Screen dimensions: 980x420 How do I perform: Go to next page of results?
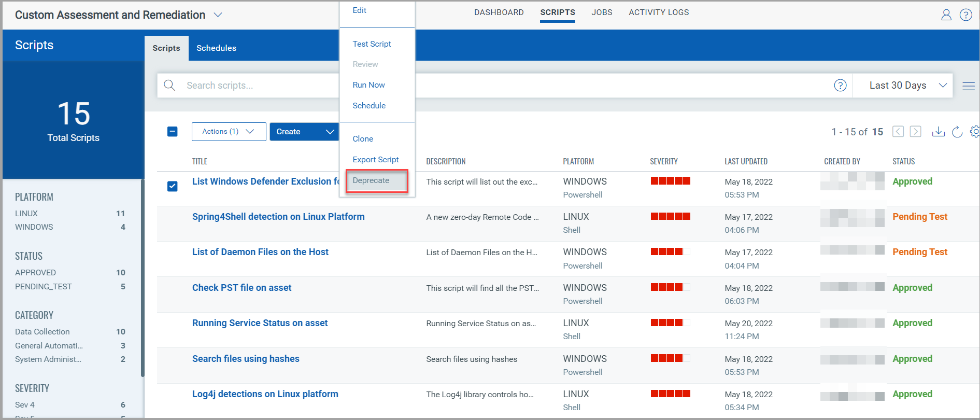coord(916,132)
